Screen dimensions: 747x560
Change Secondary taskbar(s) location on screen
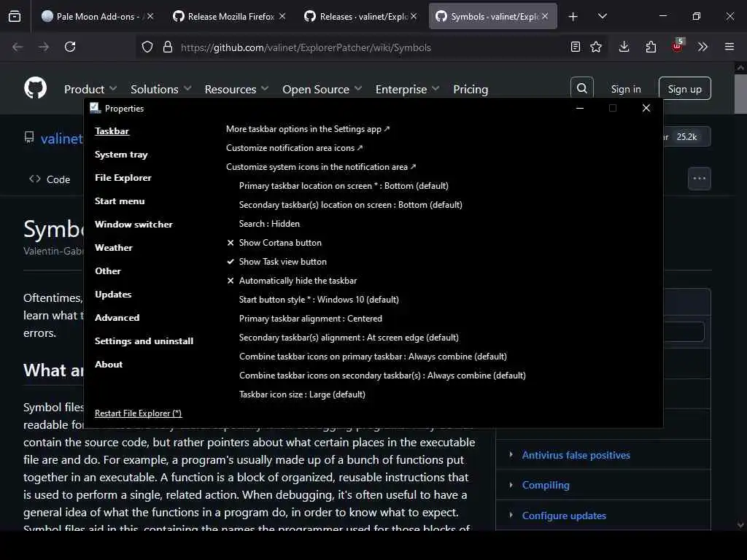[351, 205]
